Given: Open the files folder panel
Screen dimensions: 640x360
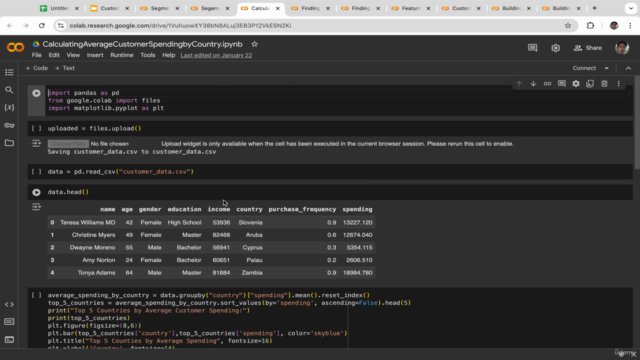Looking at the screenshot, I should coord(9,143).
